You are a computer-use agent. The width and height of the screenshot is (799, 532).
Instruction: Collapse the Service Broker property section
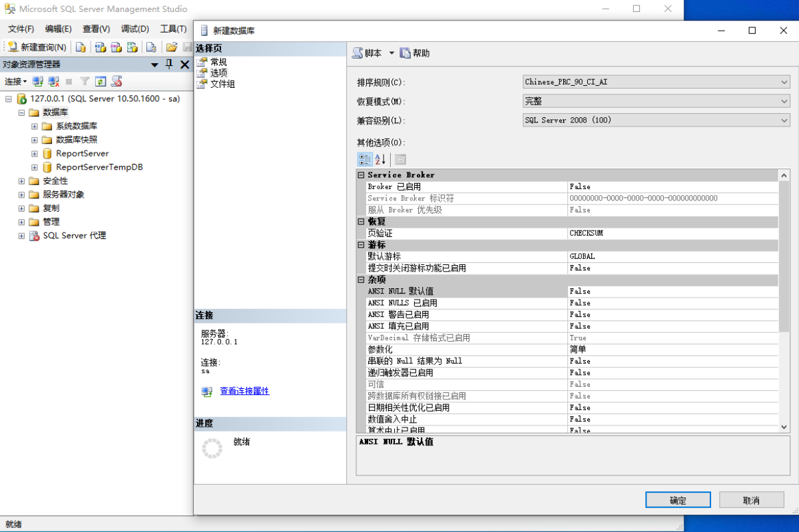362,175
